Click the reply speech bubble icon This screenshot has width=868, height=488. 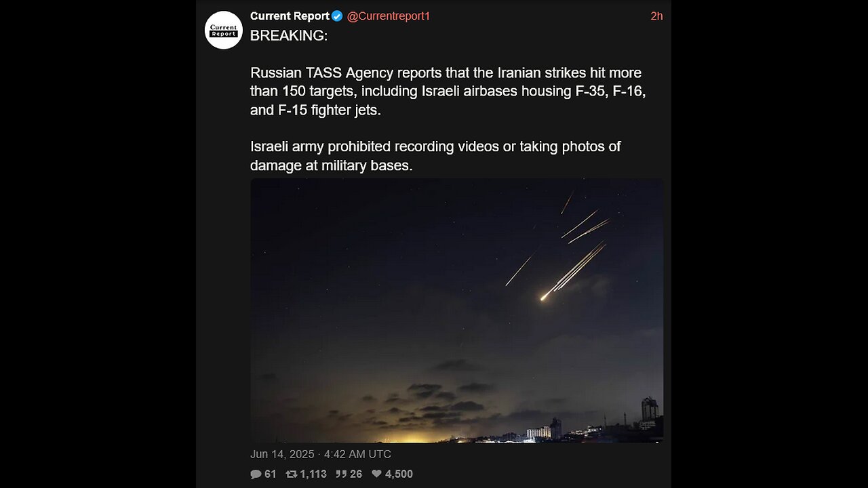(256, 474)
